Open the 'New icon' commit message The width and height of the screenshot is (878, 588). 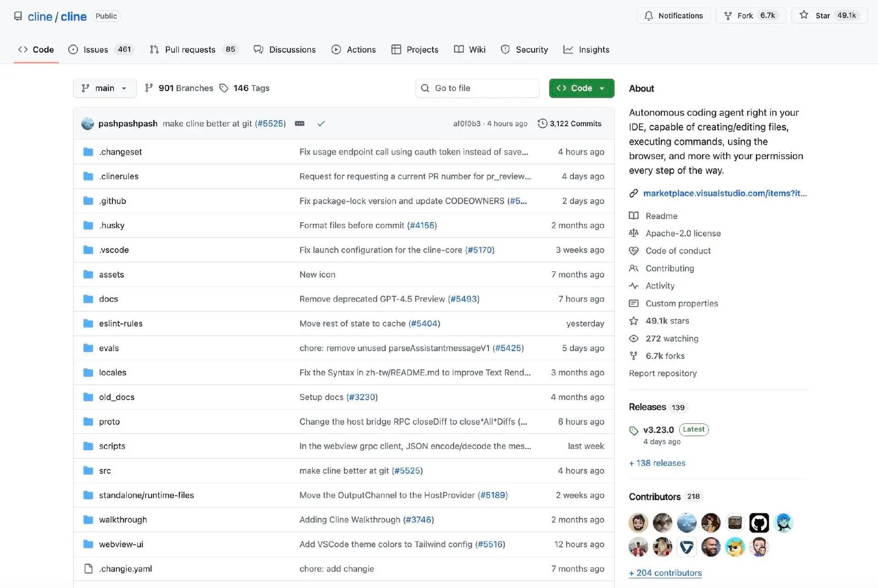[x=317, y=274]
